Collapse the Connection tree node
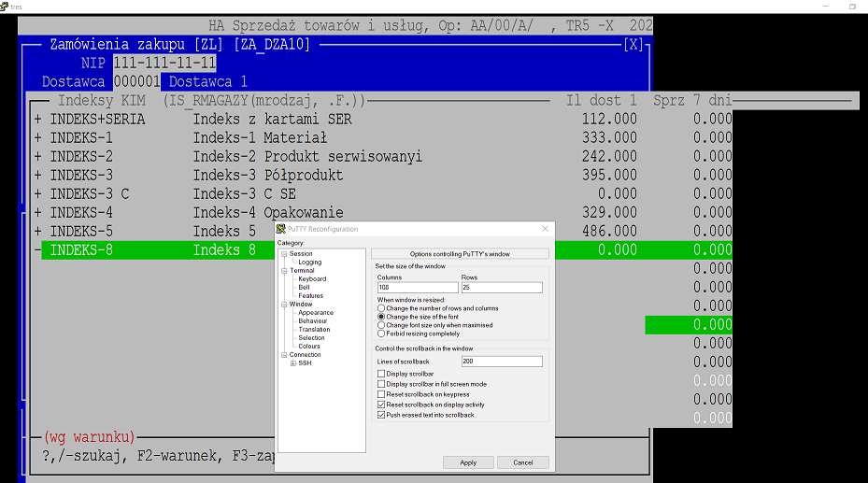The width and height of the screenshot is (868, 483). click(285, 355)
